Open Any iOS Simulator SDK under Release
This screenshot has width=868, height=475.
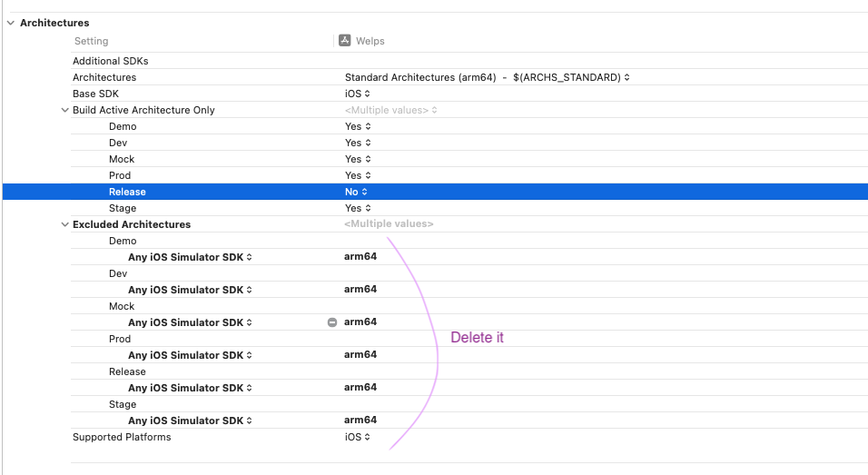tap(190, 389)
